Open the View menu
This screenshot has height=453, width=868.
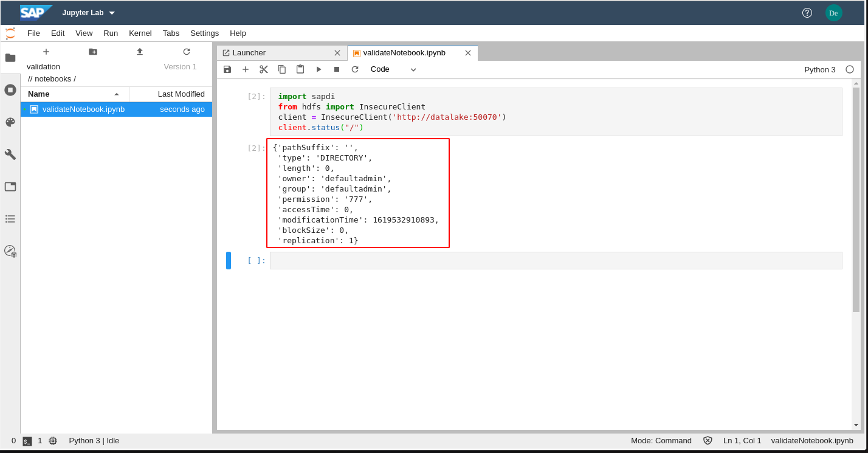pyautogui.click(x=84, y=33)
